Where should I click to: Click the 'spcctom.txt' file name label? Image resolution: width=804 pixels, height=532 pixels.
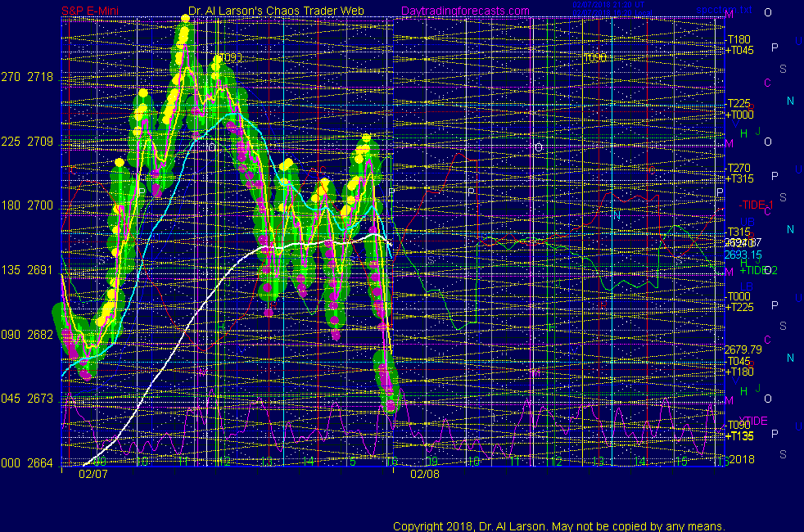[x=724, y=9]
